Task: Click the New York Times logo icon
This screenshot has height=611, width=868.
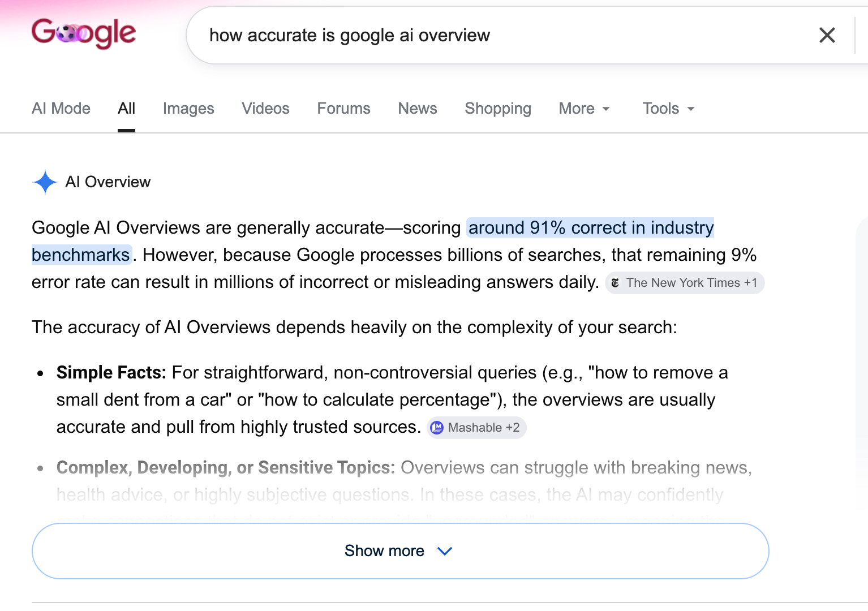Action: (x=615, y=283)
